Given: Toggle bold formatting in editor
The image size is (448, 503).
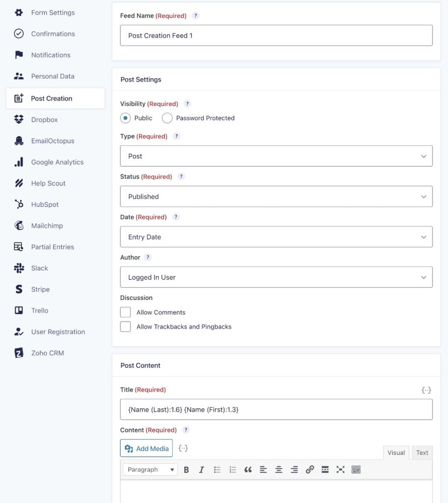Looking at the screenshot, I should [x=186, y=470].
